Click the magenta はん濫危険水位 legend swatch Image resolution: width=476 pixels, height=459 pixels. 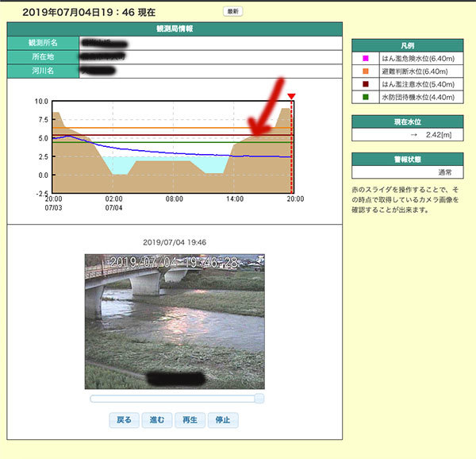365,58
